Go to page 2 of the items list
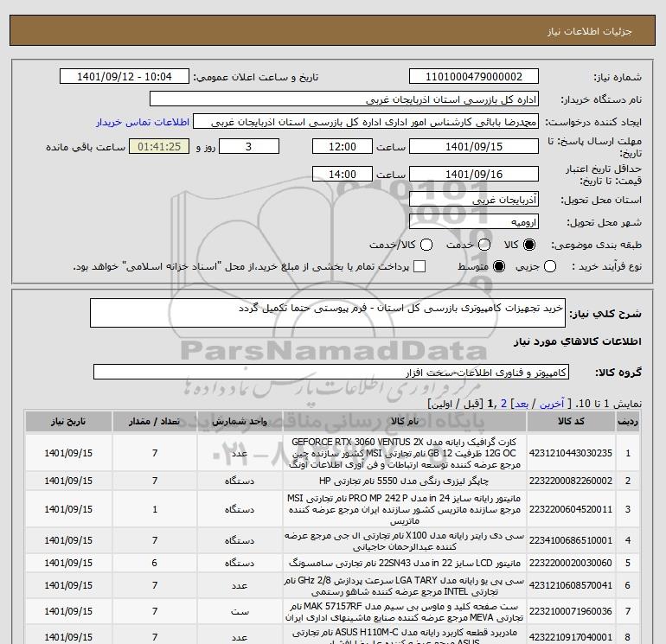Viewport: 666px width, 644px height. click(x=503, y=404)
